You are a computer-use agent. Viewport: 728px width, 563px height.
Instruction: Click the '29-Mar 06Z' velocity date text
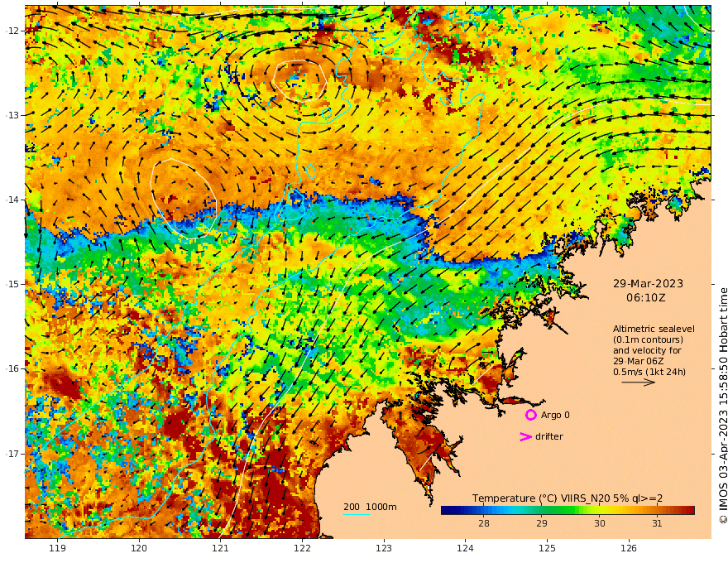pos(638,361)
